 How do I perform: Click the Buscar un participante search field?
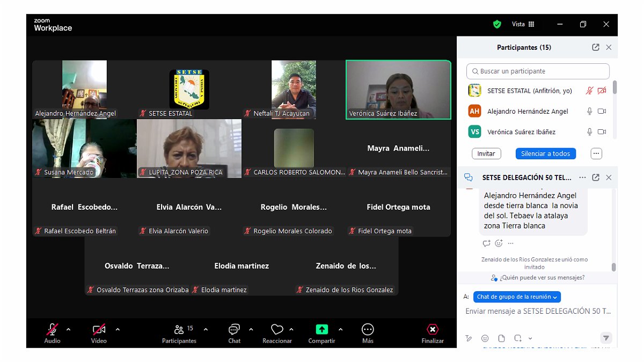(x=538, y=71)
